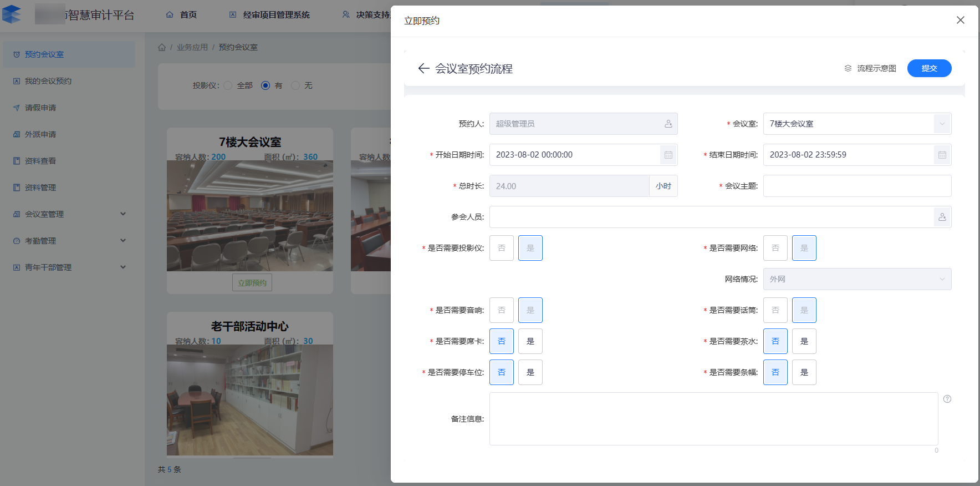Click the home icon in breadcrumb
Screen dimensions: 980x486
point(162,47)
